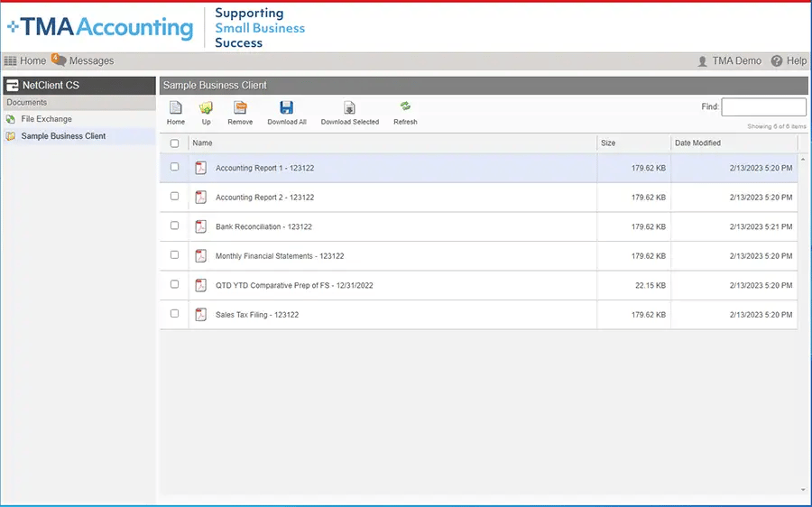Image resolution: width=812 pixels, height=507 pixels.
Task: Click PDF icon for Bank Reconciliation
Action: point(200,226)
